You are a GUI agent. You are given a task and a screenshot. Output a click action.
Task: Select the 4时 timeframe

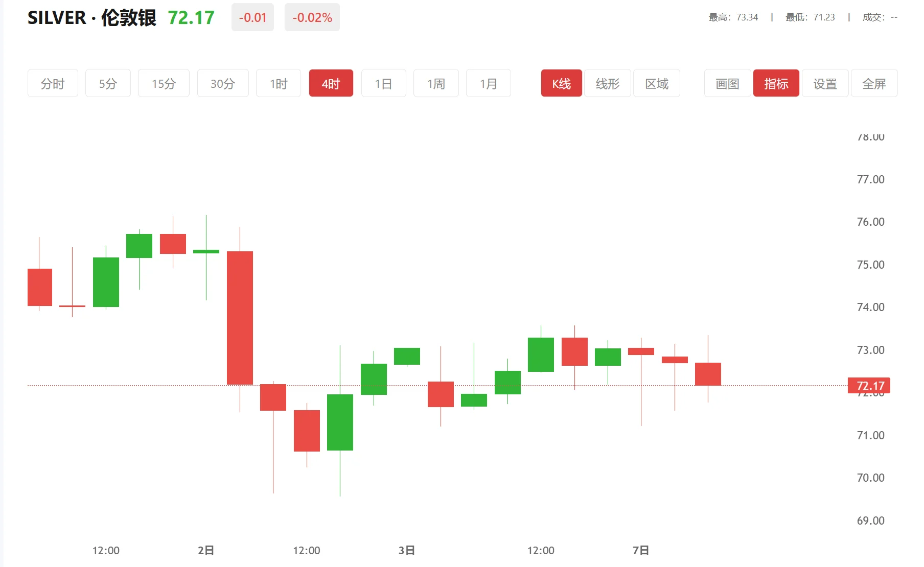coord(331,83)
